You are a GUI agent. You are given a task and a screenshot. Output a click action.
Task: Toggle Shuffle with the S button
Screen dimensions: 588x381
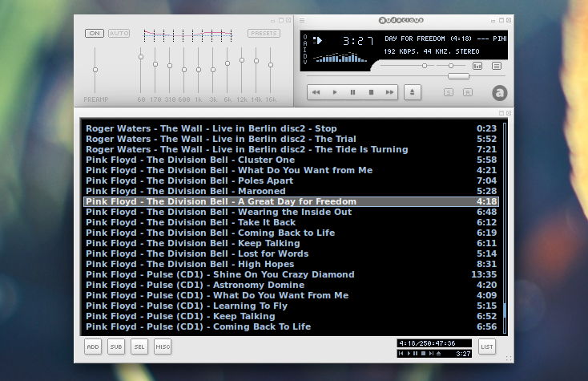coord(449,92)
